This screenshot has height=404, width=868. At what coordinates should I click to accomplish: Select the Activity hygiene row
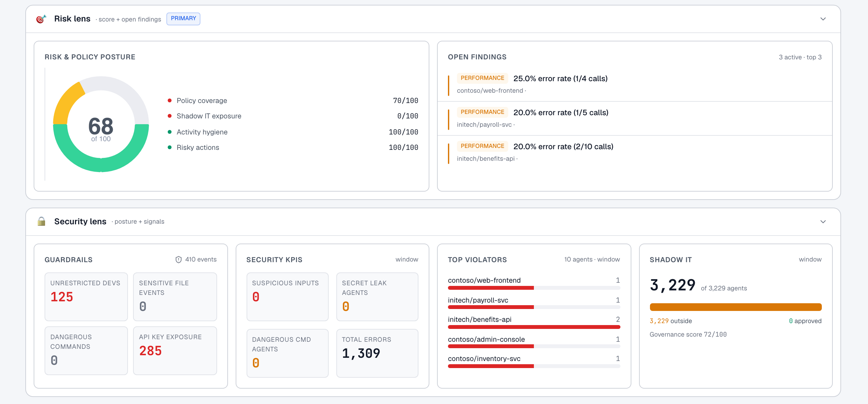[293, 132]
